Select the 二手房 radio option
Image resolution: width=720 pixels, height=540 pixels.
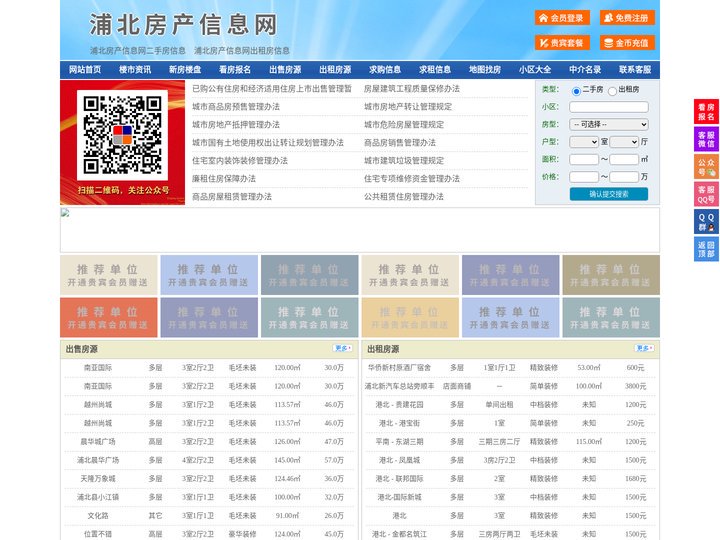(x=576, y=91)
